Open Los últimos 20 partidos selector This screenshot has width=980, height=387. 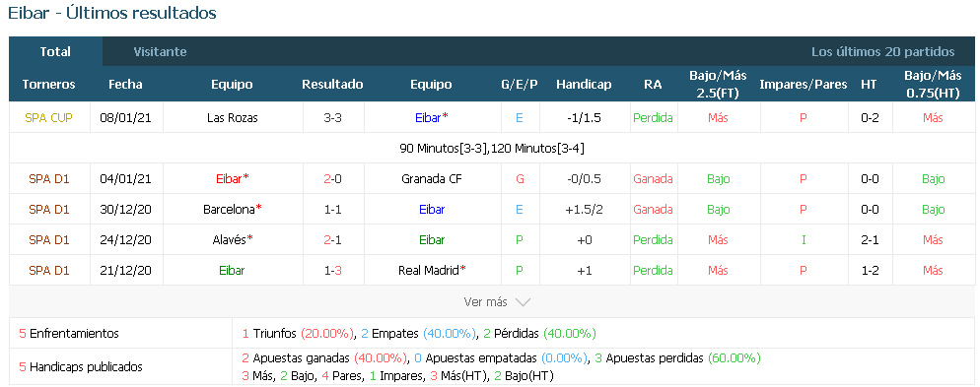coord(882,52)
